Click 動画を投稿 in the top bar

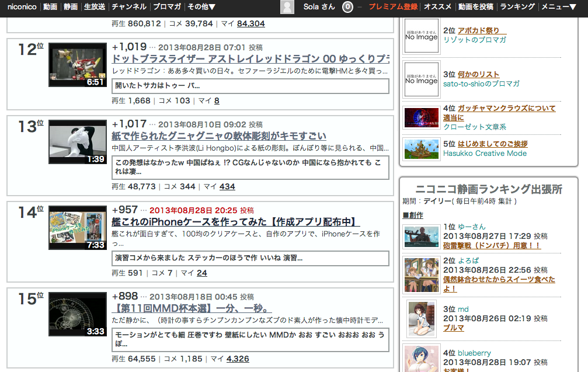(475, 7)
